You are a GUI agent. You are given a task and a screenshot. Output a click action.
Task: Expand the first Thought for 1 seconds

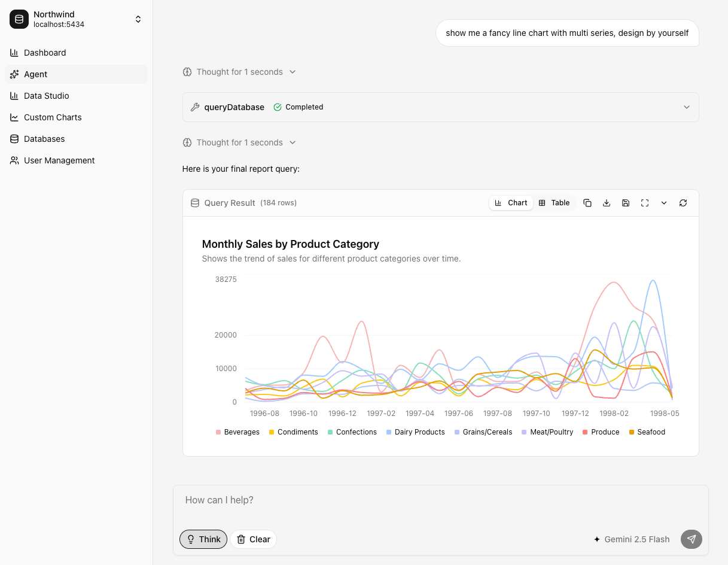239,72
